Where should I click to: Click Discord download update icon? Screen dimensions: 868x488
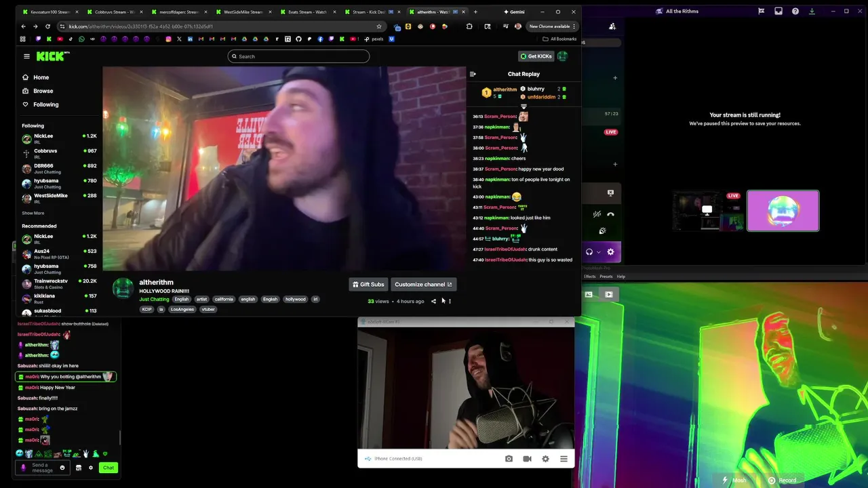812,12
